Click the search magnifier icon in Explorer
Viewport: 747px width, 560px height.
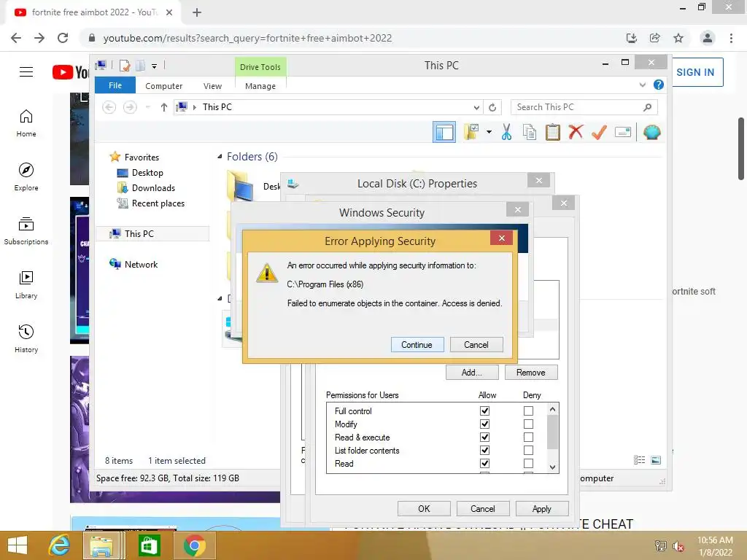(x=647, y=107)
